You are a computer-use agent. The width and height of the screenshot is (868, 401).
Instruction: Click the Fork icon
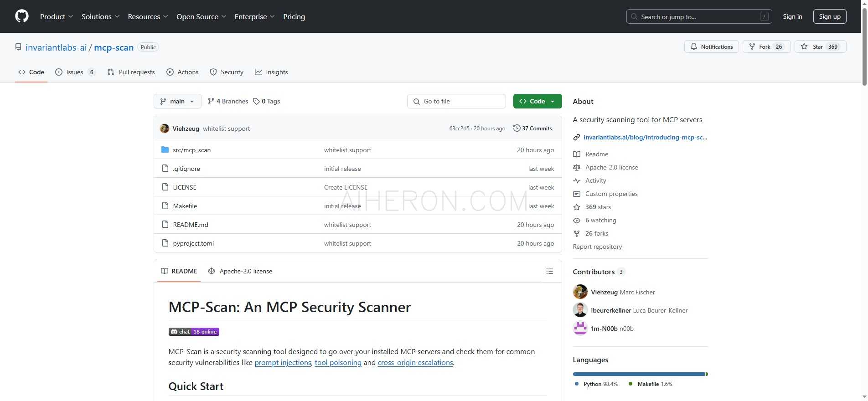pos(752,47)
